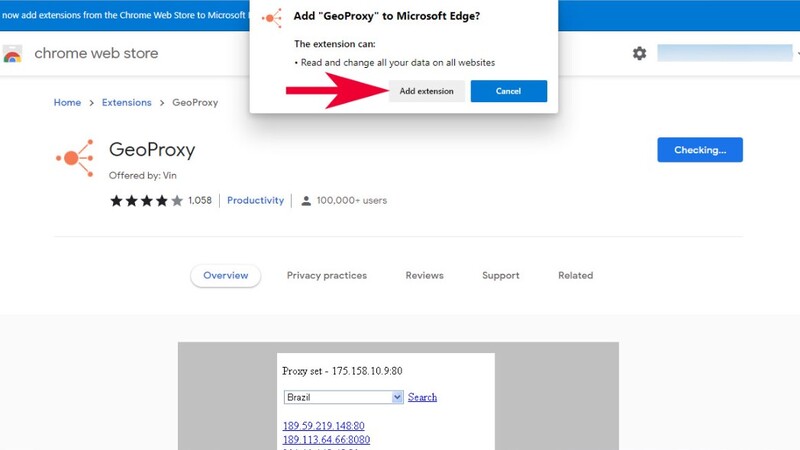Screen dimensions: 800x450
Task: Switch to the Related tab
Action: (x=576, y=276)
